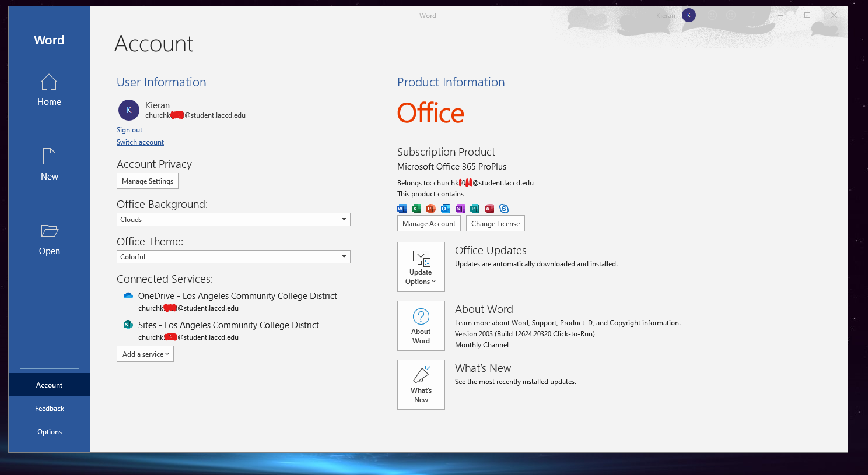The height and width of the screenshot is (475, 868).
Task: Click the Kieran avatar in title bar
Action: tap(689, 16)
